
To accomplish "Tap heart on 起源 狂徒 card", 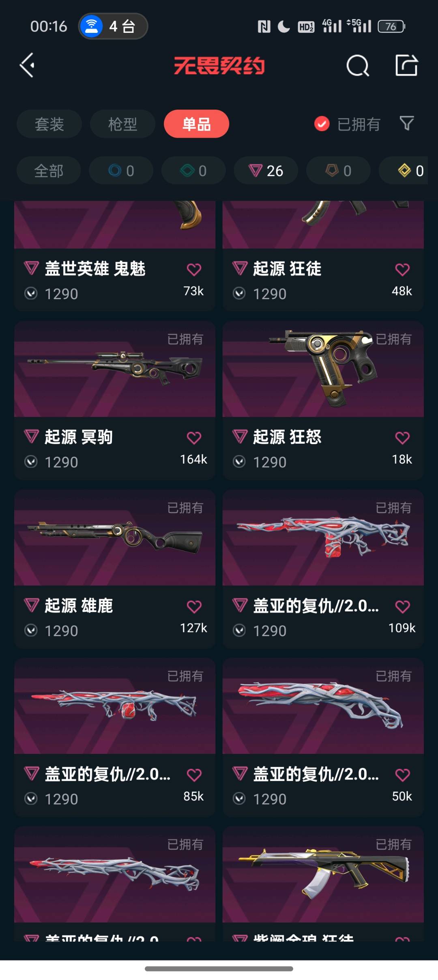I will 402,270.
